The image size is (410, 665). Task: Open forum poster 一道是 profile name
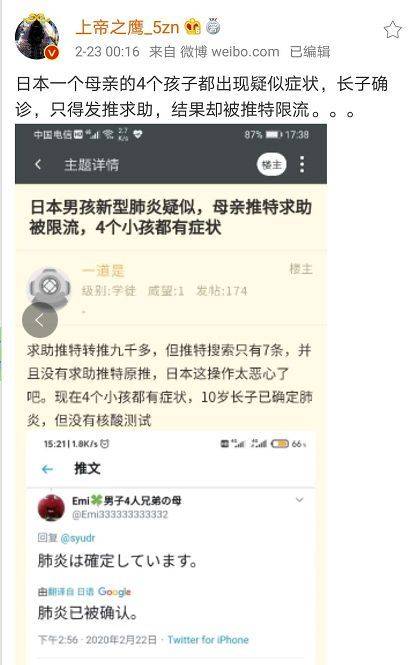(x=103, y=271)
